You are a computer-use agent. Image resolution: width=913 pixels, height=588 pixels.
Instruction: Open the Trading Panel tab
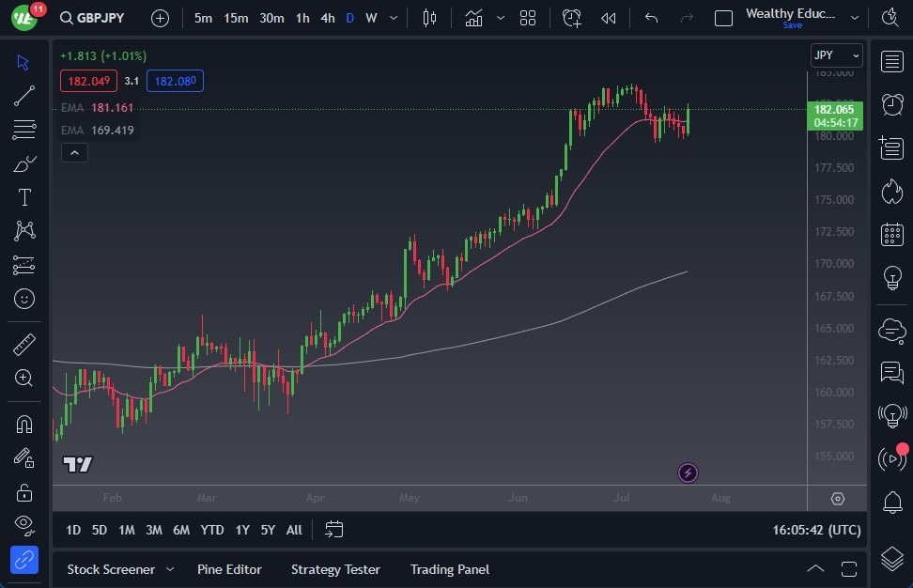449,569
